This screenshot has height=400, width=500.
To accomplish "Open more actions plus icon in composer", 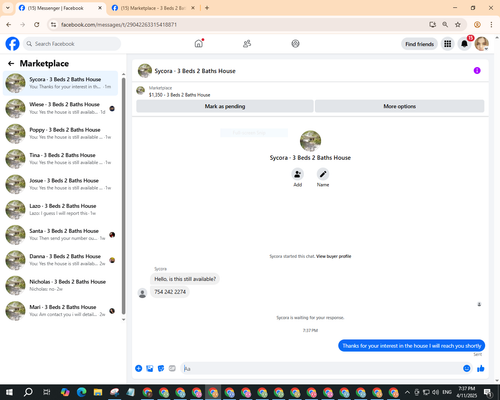I will (x=139, y=368).
